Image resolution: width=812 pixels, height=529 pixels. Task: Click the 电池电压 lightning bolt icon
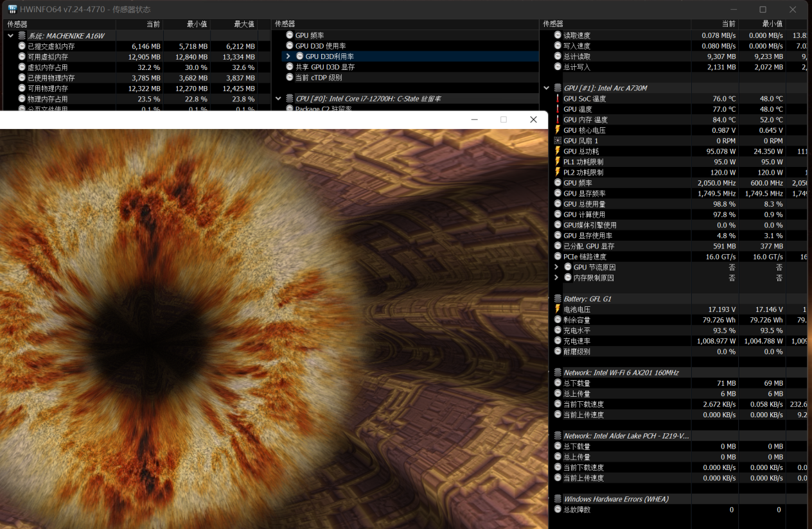(x=558, y=309)
